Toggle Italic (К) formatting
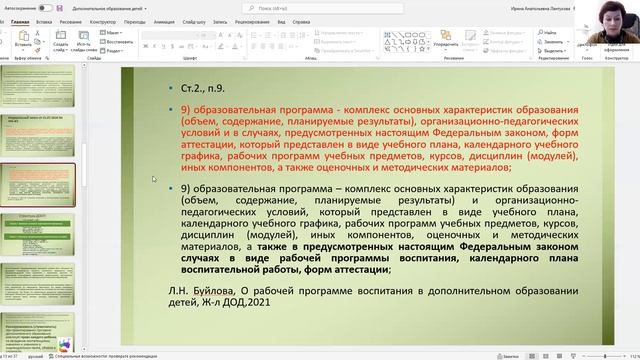Screen dimensions: 640x360 (x=154, y=47)
